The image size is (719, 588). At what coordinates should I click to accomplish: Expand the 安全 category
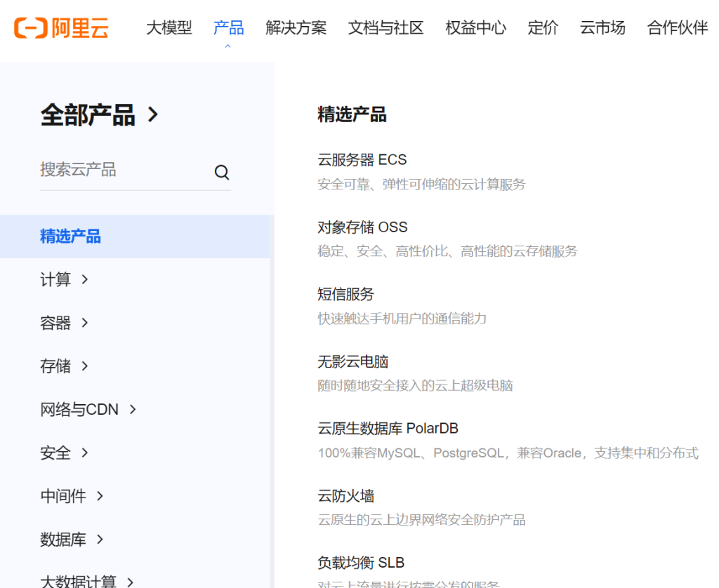tap(64, 453)
